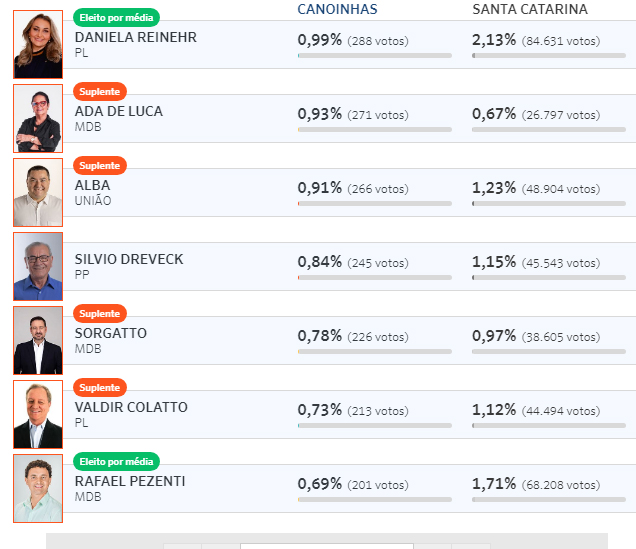Click the Suplente badge above Alba
Viewport: 636px width, 549px height.
100,165
